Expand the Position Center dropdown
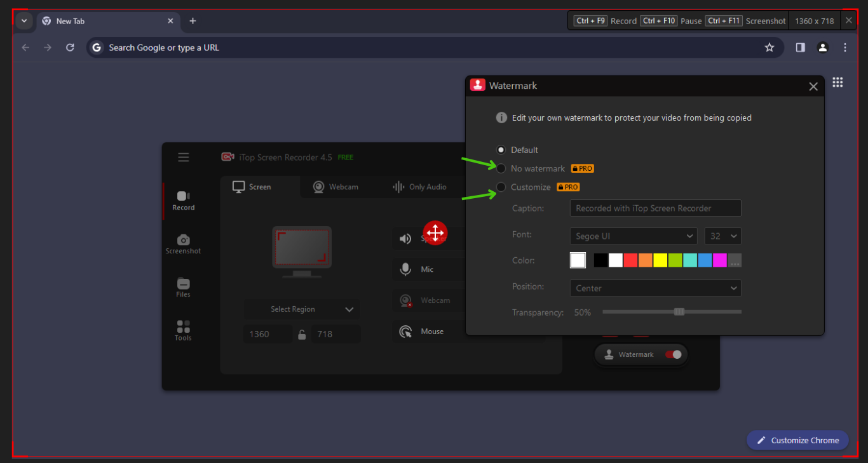This screenshot has height=463, width=868. 654,288
